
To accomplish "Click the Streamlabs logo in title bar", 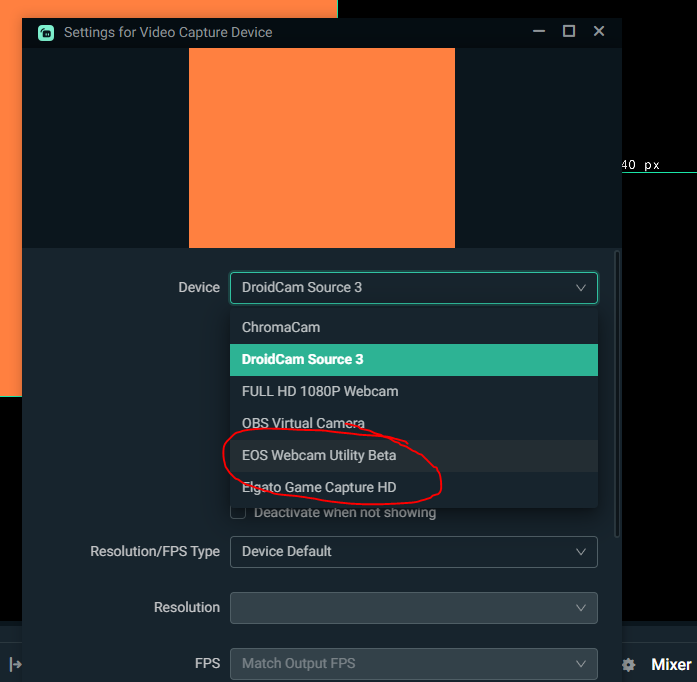I will tap(46, 32).
